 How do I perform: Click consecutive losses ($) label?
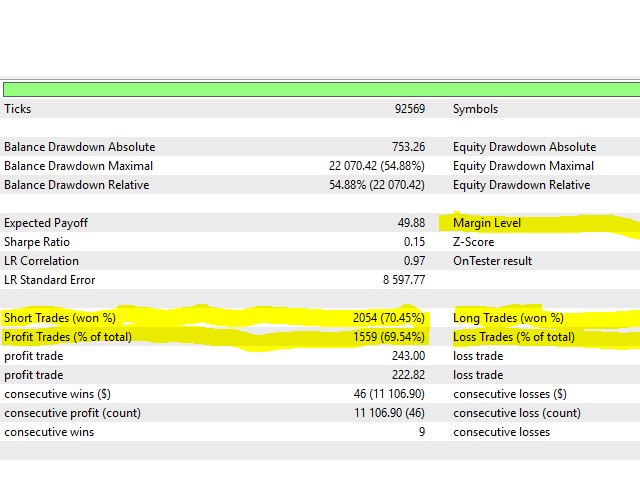click(x=510, y=394)
